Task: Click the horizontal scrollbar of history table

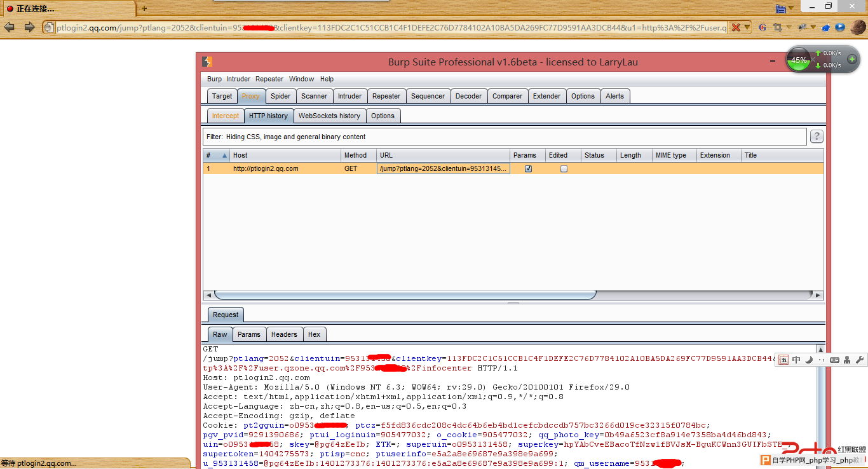Action: 405,295
